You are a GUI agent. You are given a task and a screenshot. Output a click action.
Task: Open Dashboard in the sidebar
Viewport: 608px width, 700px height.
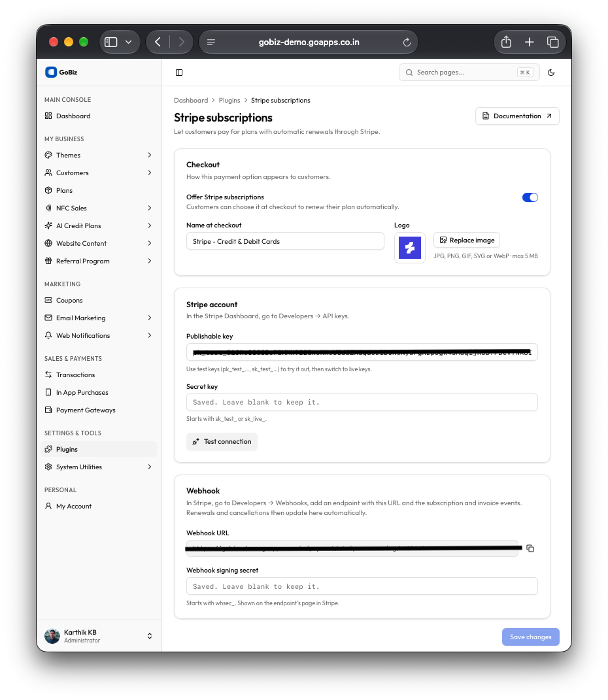pos(99,116)
